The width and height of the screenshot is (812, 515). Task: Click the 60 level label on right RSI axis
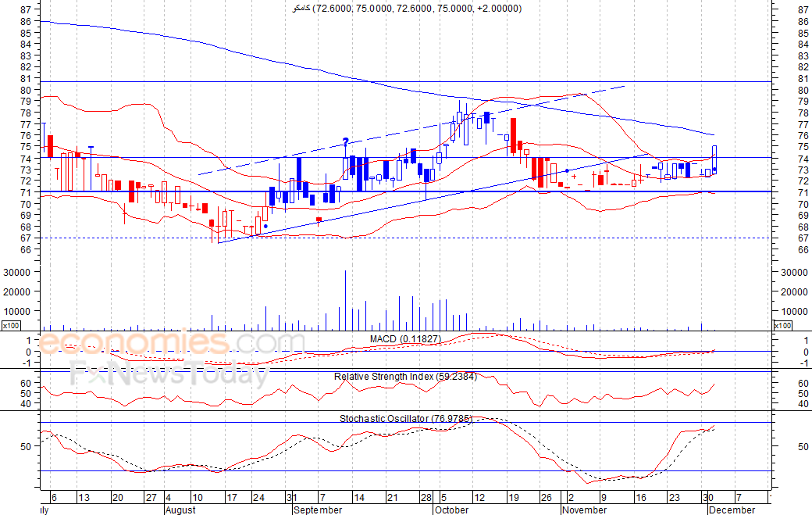(803, 384)
